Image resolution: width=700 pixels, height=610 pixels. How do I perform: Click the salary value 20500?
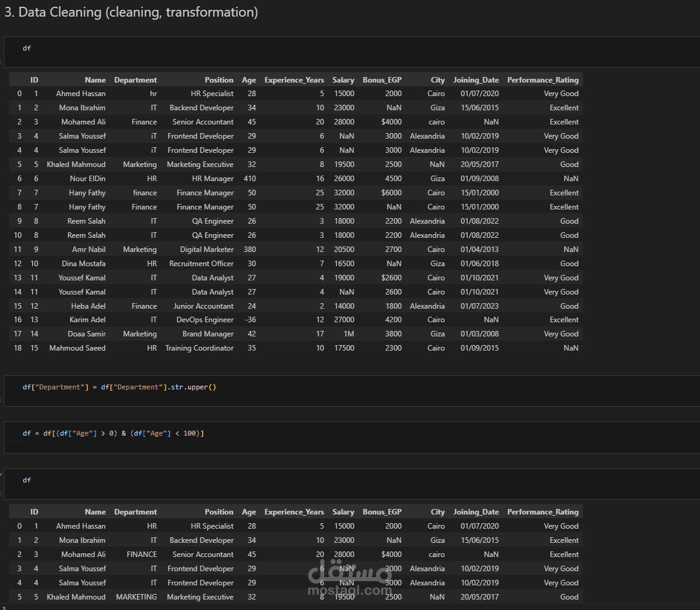(x=344, y=250)
